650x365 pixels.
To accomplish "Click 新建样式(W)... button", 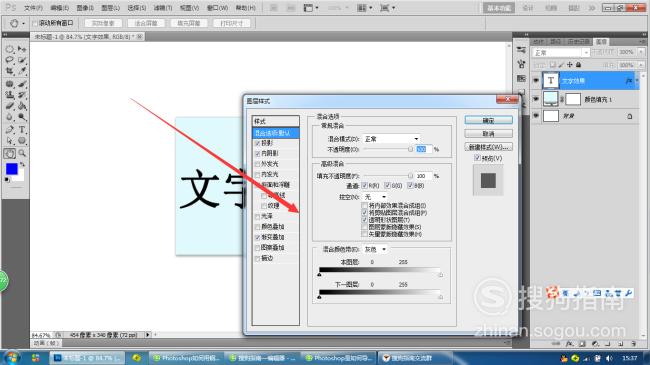I will tap(488, 147).
